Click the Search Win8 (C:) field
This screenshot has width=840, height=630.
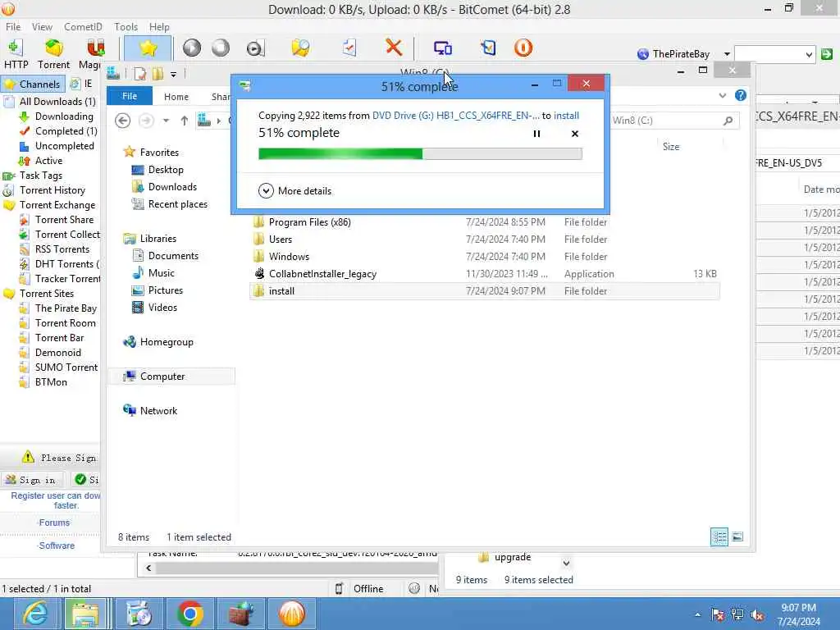[x=673, y=121]
